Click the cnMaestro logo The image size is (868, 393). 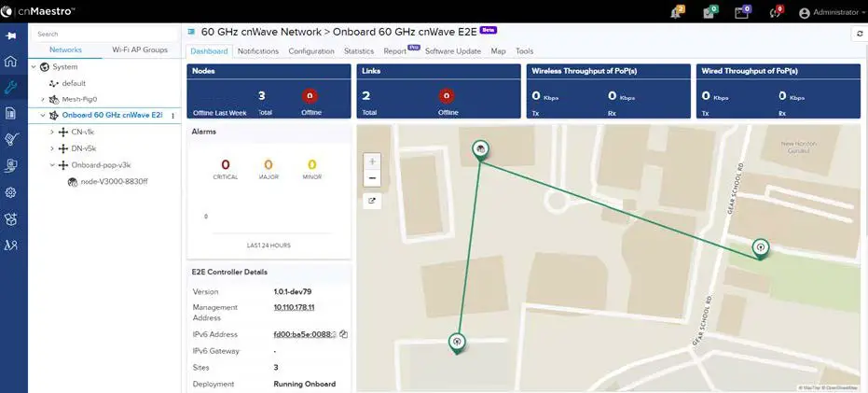click(x=38, y=10)
